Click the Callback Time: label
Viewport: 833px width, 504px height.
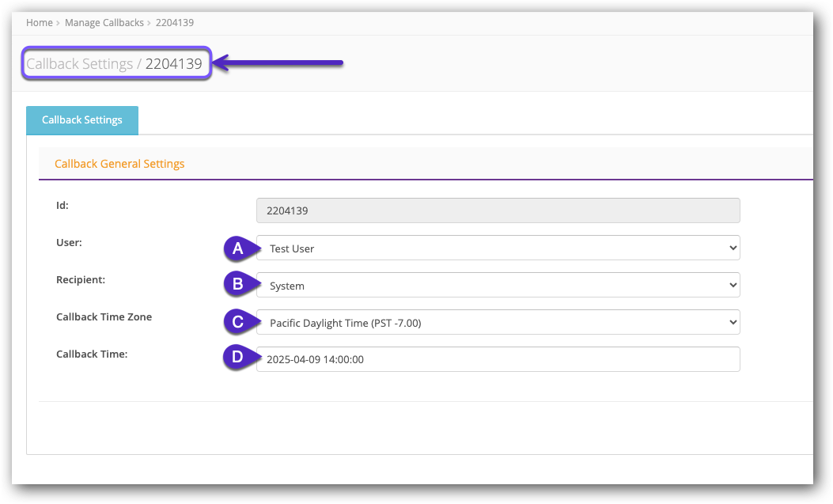[x=92, y=354]
